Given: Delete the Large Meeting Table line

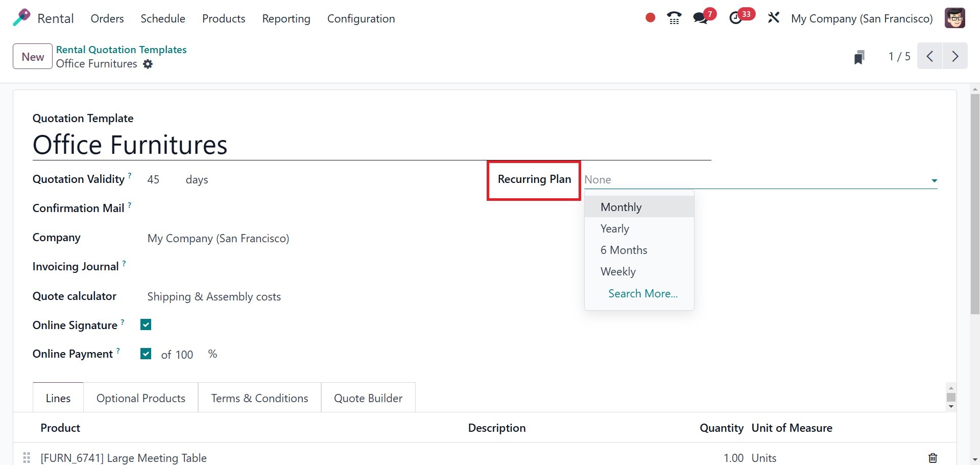Looking at the screenshot, I should pos(933,458).
